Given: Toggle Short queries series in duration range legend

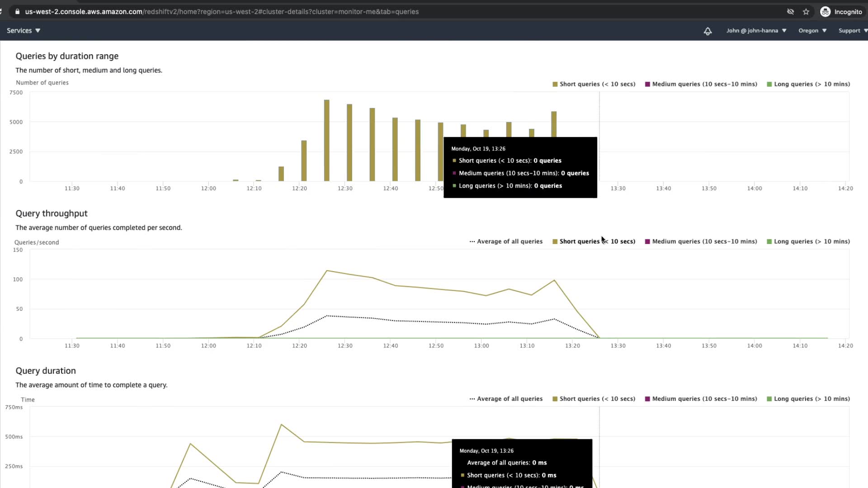Looking at the screenshot, I should [597, 84].
